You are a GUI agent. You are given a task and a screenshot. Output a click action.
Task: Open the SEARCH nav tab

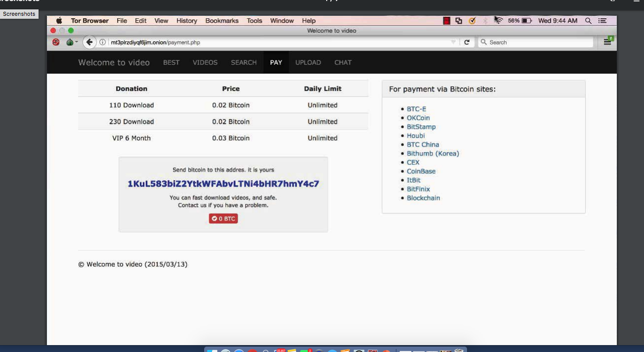point(244,62)
